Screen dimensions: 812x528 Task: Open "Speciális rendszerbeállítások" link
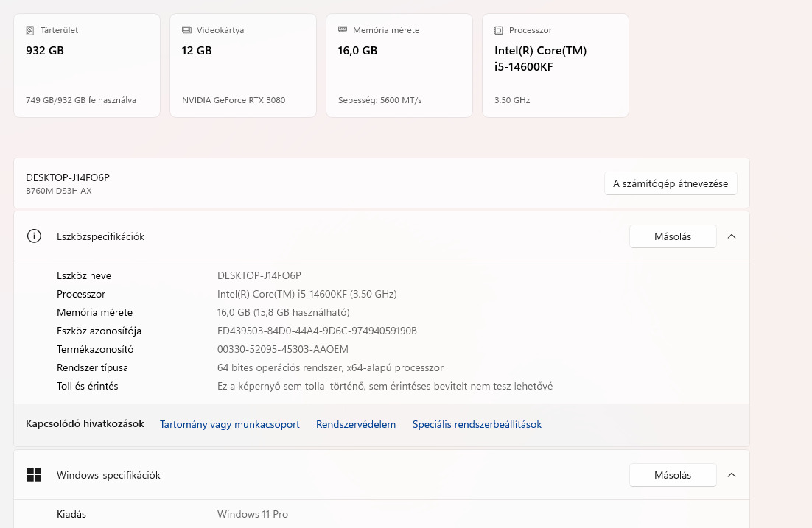pos(477,424)
